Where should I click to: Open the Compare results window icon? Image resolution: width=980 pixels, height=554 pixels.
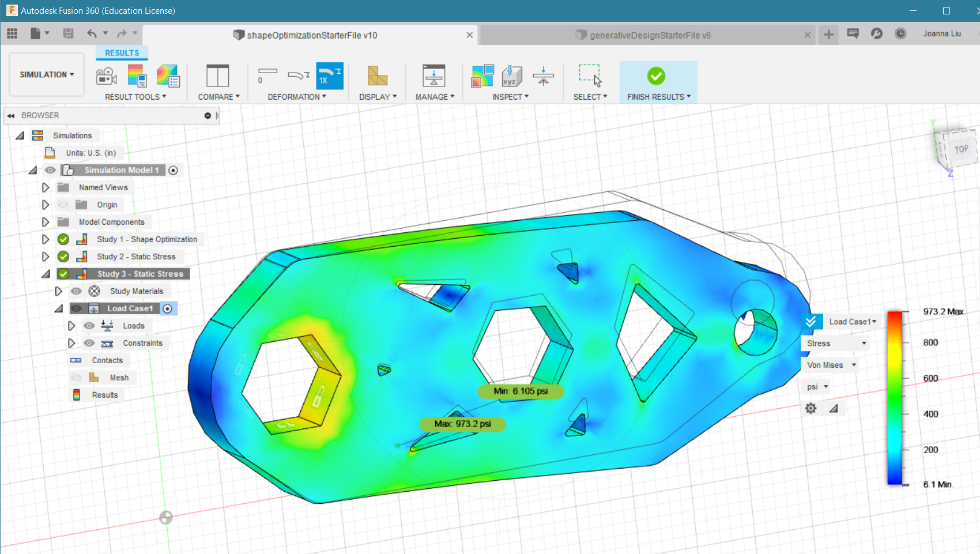click(218, 76)
